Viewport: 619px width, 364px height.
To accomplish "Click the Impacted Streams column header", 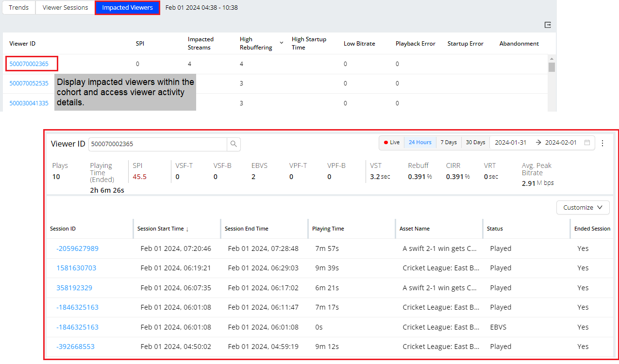I will (201, 43).
